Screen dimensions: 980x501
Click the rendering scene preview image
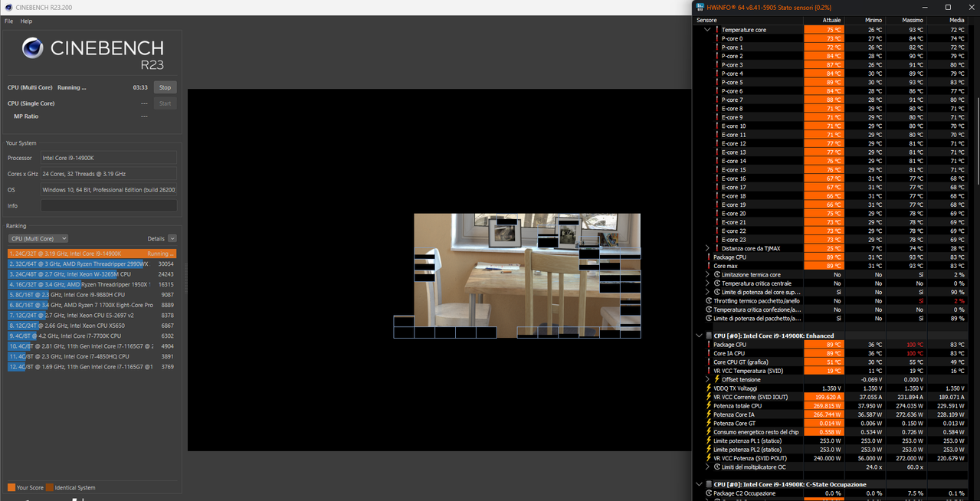pos(527,276)
